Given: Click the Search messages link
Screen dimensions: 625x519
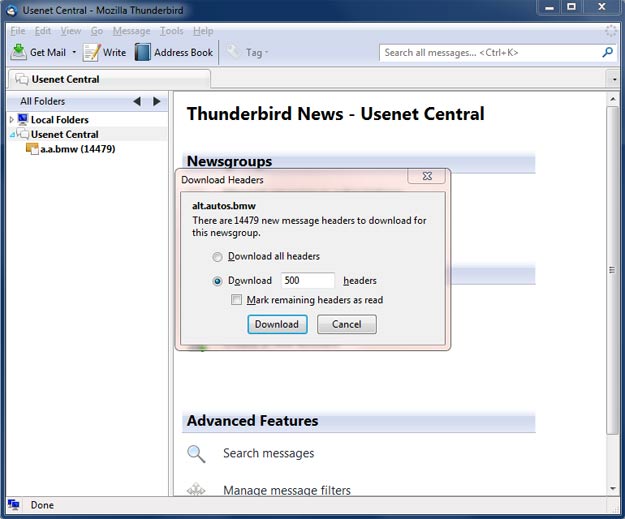Looking at the screenshot, I should tap(269, 453).
